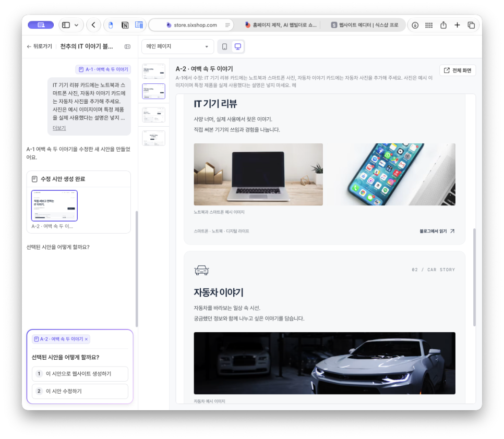Remove the A-2 · 여백 속 두 이야기 chip
This screenshot has width=504, height=439.
(x=86, y=339)
